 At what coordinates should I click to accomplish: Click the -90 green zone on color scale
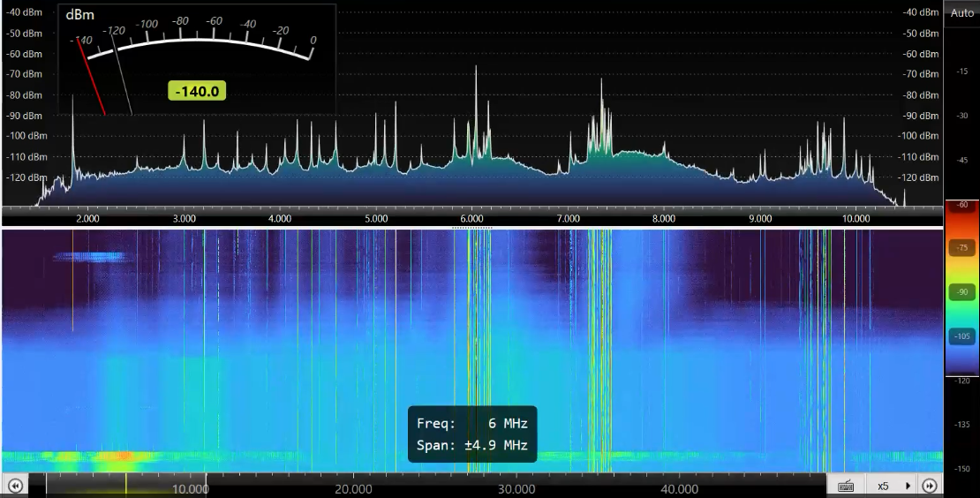[x=961, y=291]
